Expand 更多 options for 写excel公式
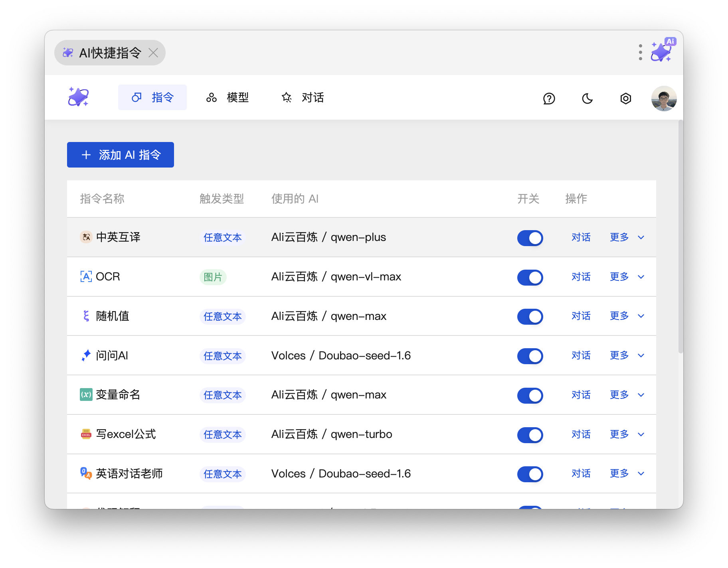This screenshot has width=728, height=568. [x=627, y=434]
